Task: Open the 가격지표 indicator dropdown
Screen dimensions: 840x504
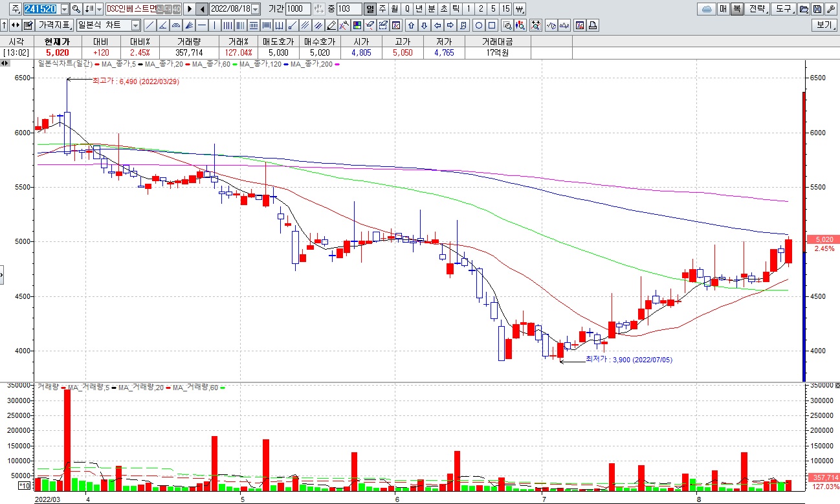Action: pyautogui.click(x=54, y=25)
